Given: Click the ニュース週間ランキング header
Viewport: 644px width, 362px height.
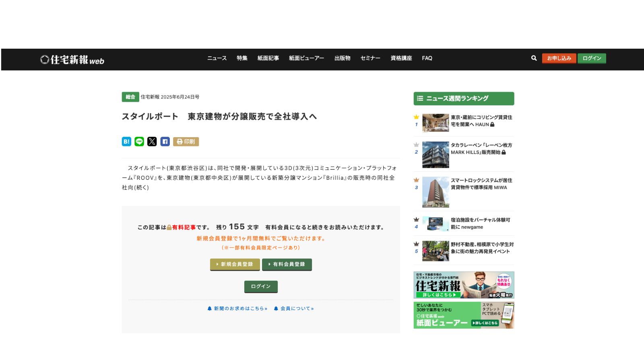Looking at the screenshot, I should pyautogui.click(x=464, y=99).
